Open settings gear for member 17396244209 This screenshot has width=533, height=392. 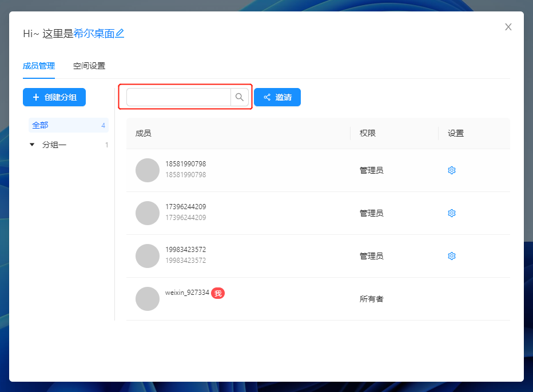[x=451, y=213]
